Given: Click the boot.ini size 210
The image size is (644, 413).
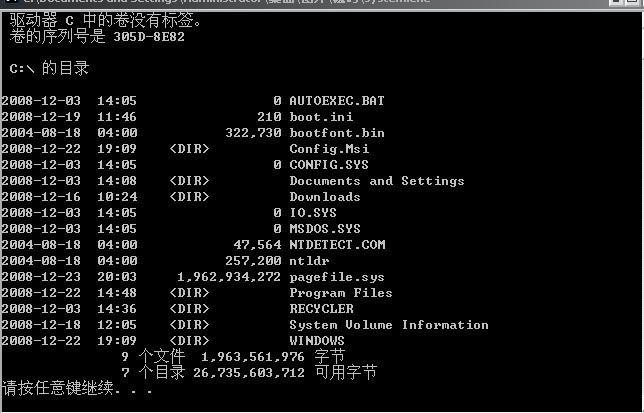Looking at the screenshot, I should [x=269, y=117].
